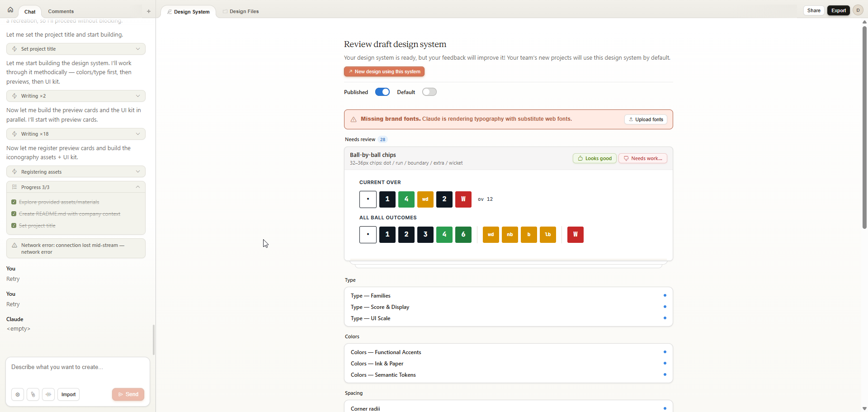This screenshot has width=868, height=412.
Task: Turn off the Published toggle
Action: point(382,92)
